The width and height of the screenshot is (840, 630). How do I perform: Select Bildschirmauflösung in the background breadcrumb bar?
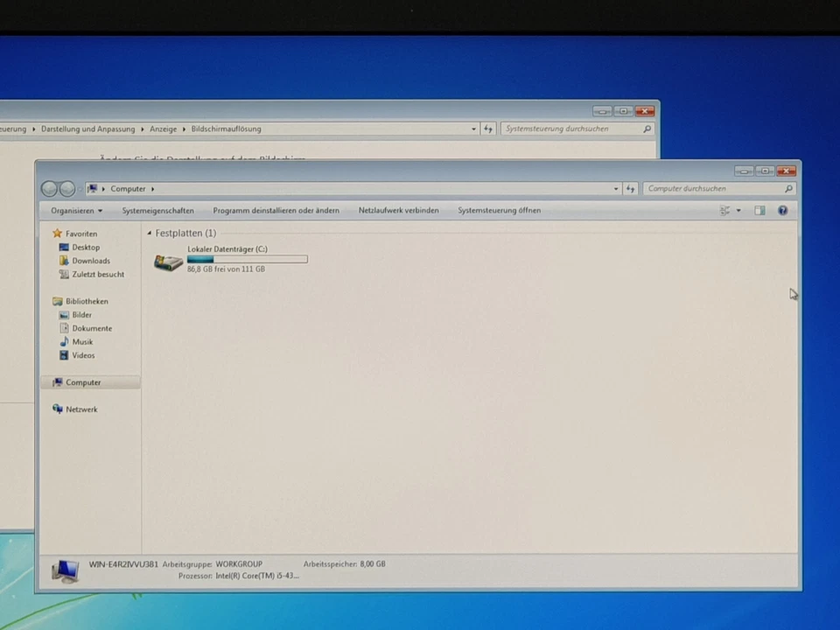pyautogui.click(x=226, y=129)
